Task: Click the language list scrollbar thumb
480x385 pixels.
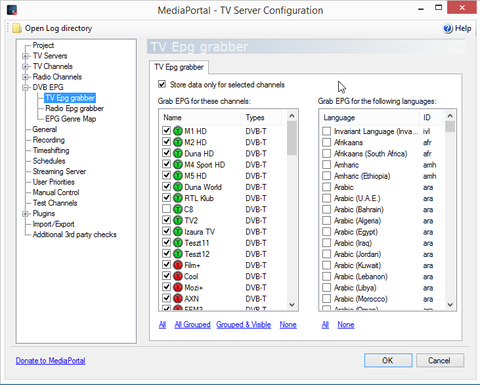Action: click(x=450, y=127)
